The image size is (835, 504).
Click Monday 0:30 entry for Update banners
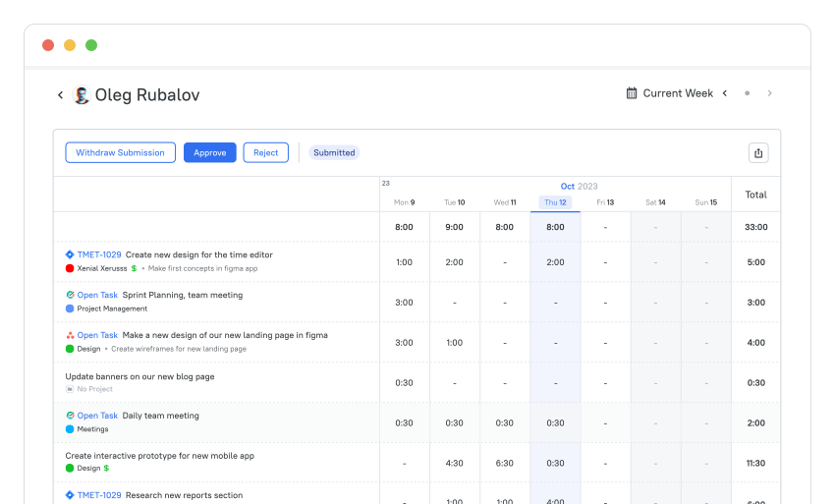pyautogui.click(x=404, y=382)
